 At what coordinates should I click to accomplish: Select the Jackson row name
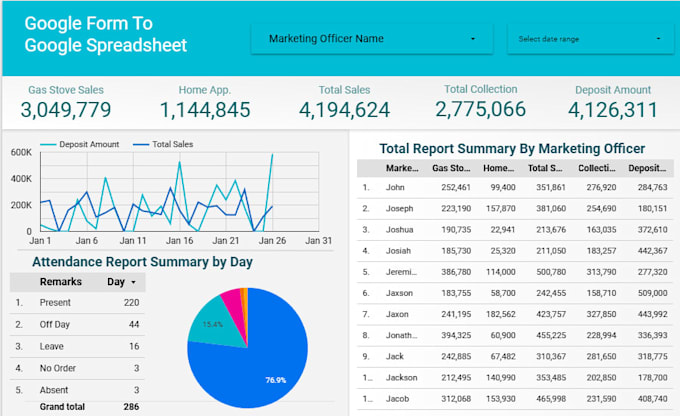point(402,378)
